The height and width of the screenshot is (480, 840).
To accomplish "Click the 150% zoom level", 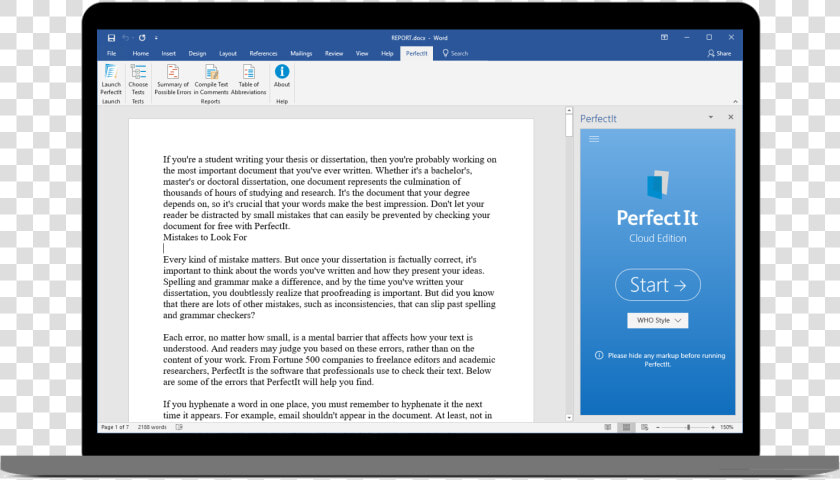I will 727,428.
